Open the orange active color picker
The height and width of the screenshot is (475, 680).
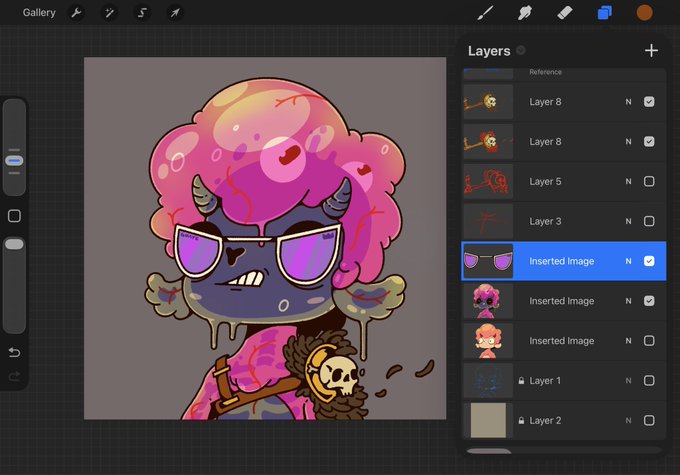point(644,13)
